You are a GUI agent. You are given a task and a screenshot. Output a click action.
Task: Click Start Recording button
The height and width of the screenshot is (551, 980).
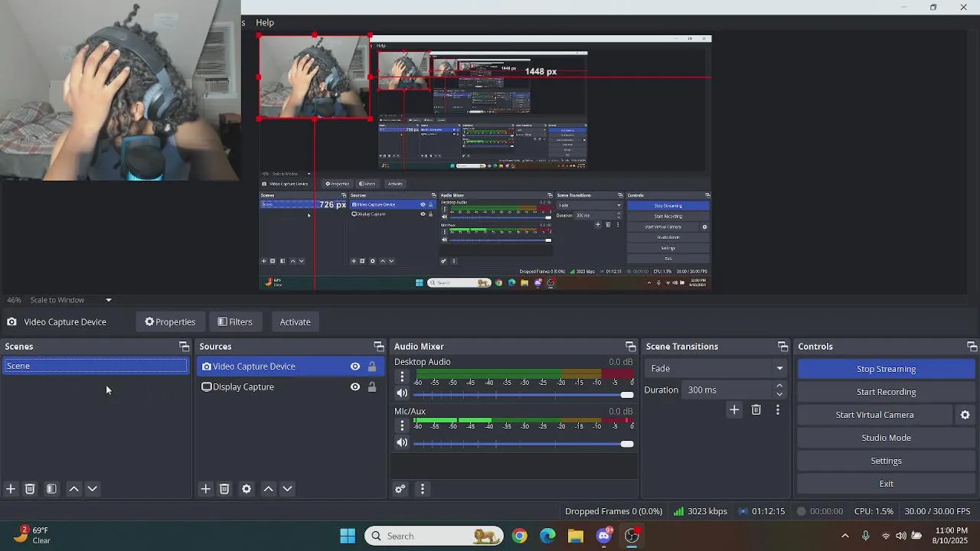pos(886,392)
